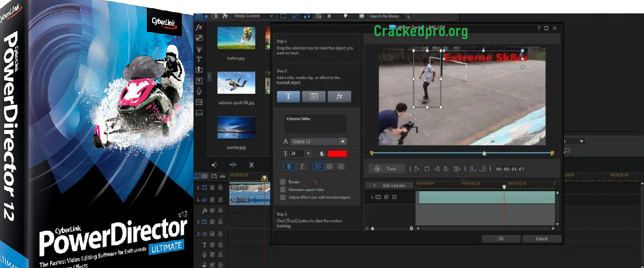644x268 pixels.
Task: Click the add media clip tracker button
Action: 314,97
